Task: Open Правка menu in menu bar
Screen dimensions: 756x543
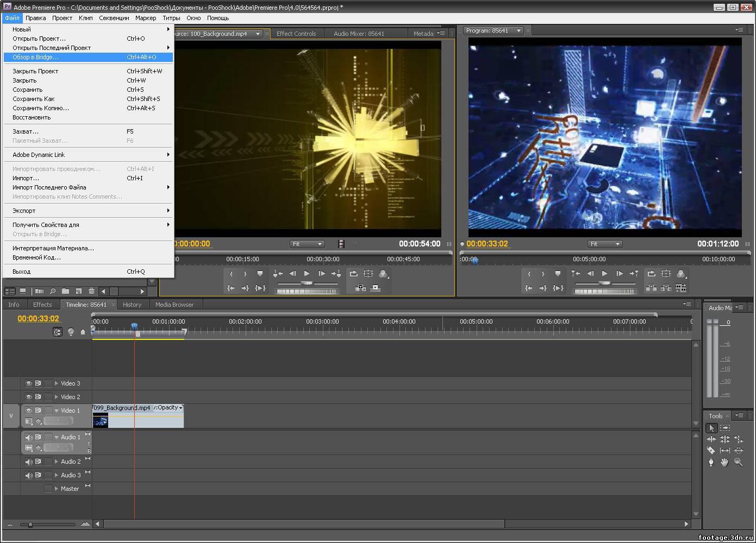Action: (36, 18)
